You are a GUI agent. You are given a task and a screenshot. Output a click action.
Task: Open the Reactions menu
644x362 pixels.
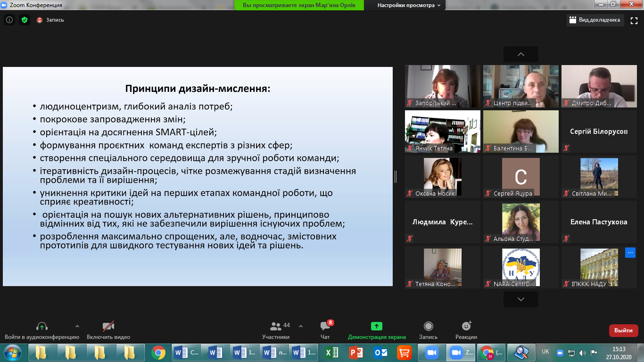point(466,330)
